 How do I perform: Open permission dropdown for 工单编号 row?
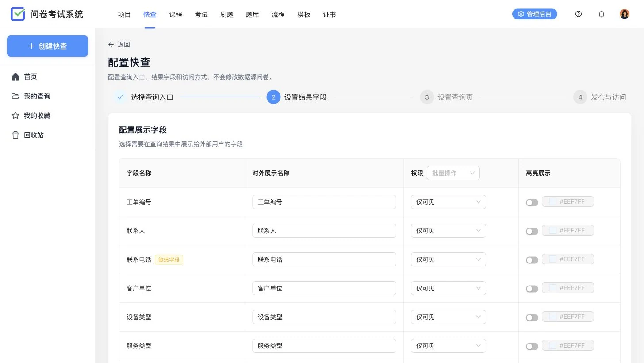[448, 202]
